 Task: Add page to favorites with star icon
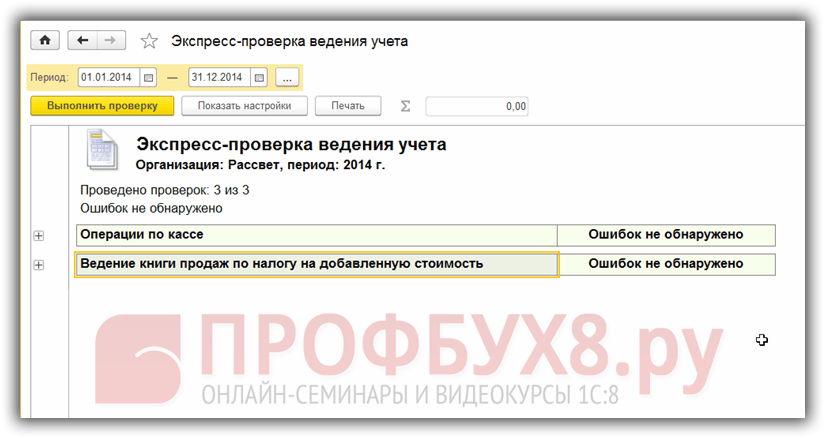coord(149,41)
